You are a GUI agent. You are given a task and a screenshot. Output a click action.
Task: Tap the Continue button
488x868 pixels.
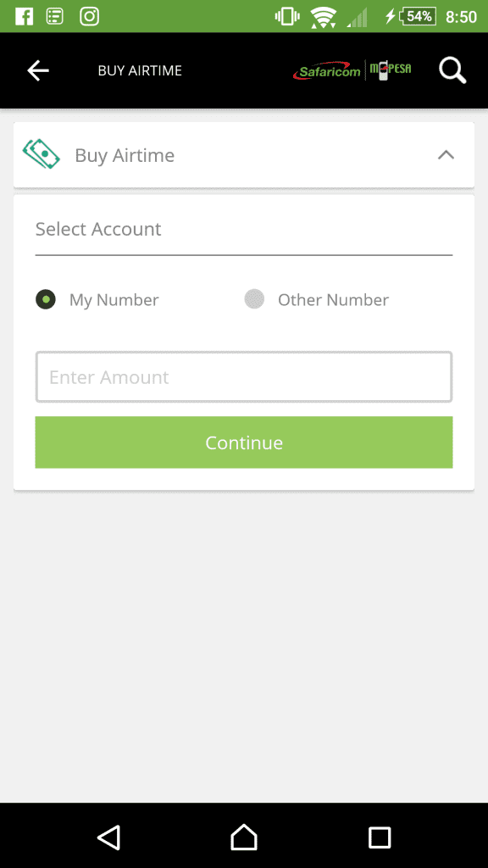pos(244,442)
